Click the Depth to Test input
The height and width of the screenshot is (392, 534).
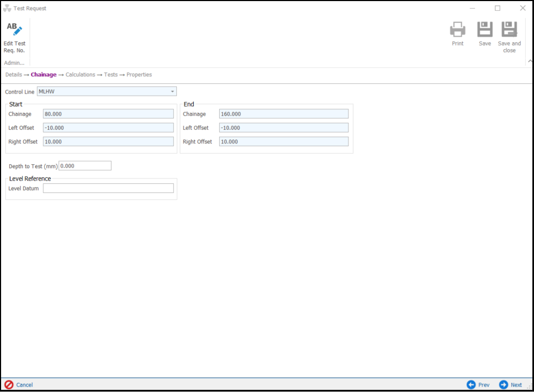[x=85, y=166]
